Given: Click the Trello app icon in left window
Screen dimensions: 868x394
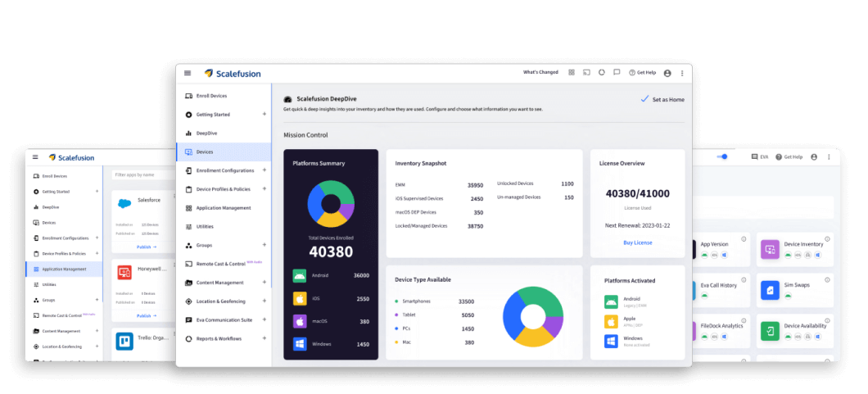Looking at the screenshot, I should 124,342.
